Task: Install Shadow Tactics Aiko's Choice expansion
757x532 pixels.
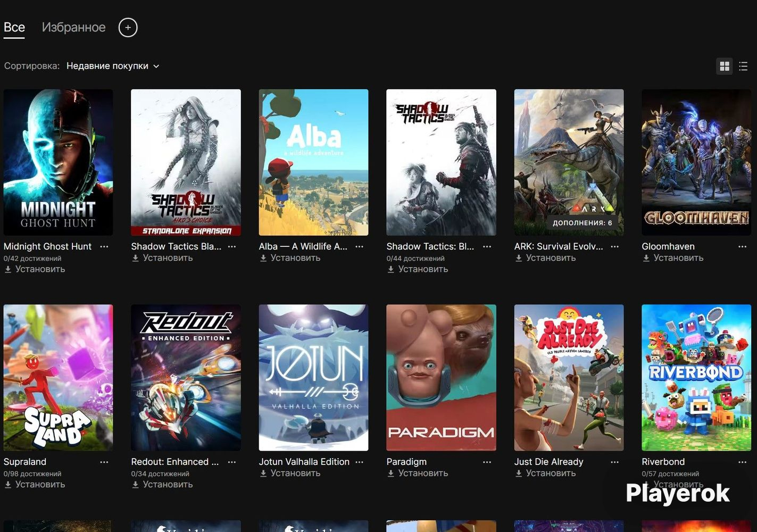Action: point(162,258)
